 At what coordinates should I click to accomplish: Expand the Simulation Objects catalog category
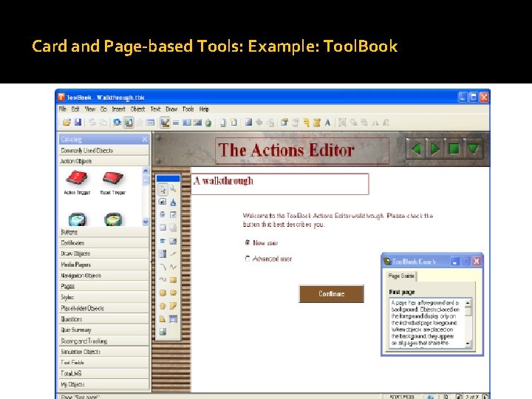(104, 352)
